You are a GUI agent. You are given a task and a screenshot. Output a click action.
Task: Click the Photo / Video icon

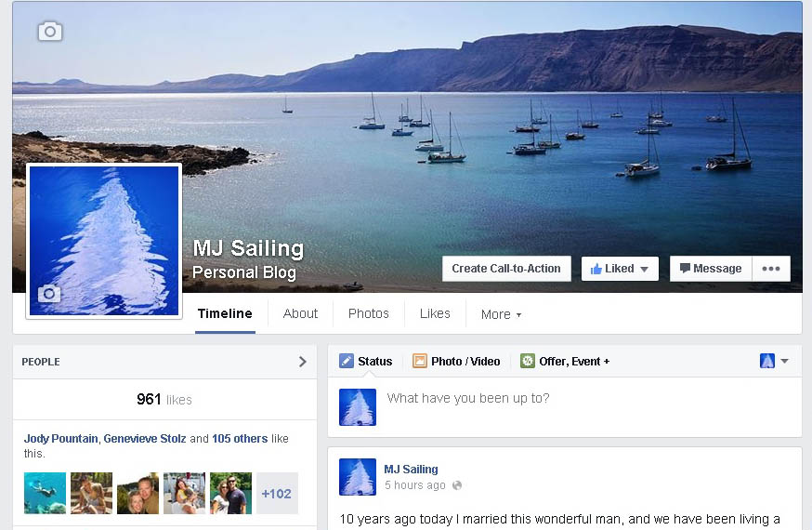[x=419, y=361]
